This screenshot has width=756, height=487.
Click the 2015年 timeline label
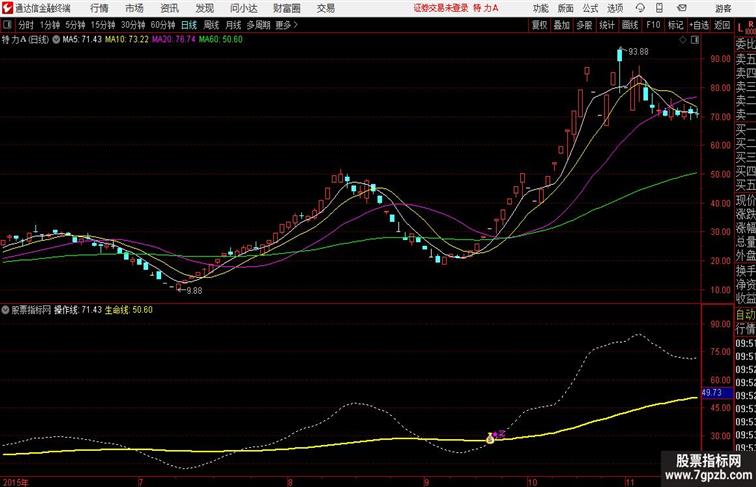[15, 482]
